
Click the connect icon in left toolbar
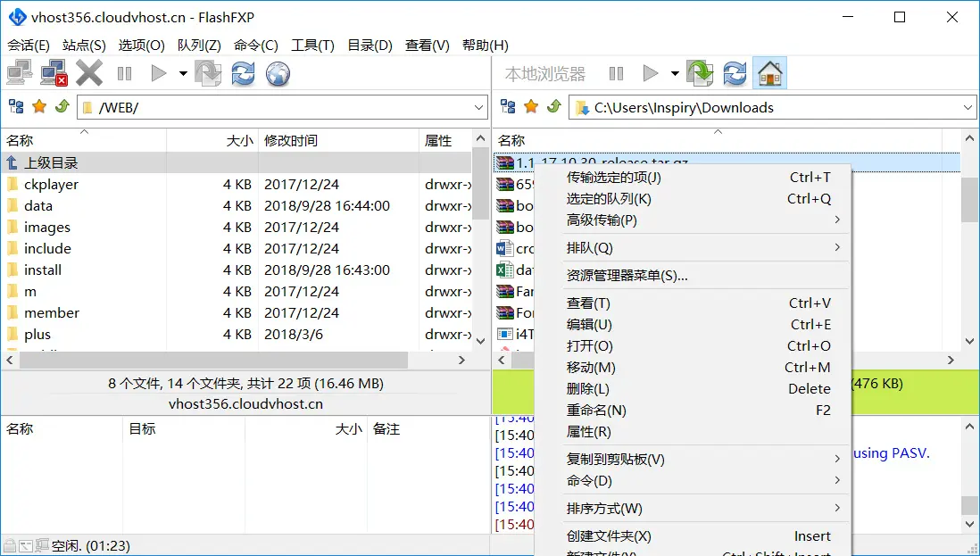20,73
